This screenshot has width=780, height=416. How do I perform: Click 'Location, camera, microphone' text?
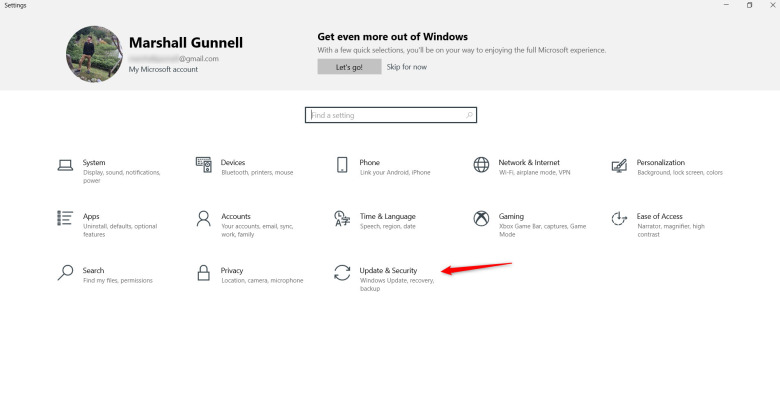tap(262, 281)
